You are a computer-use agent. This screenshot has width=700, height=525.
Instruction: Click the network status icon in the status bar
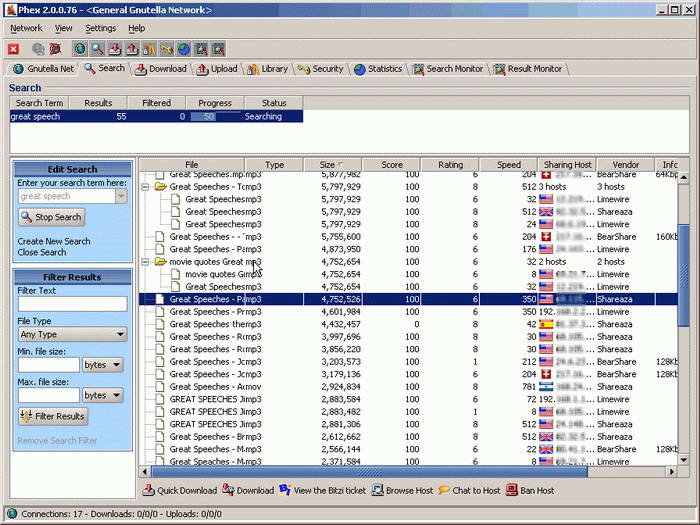pyautogui.click(x=12, y=514)
